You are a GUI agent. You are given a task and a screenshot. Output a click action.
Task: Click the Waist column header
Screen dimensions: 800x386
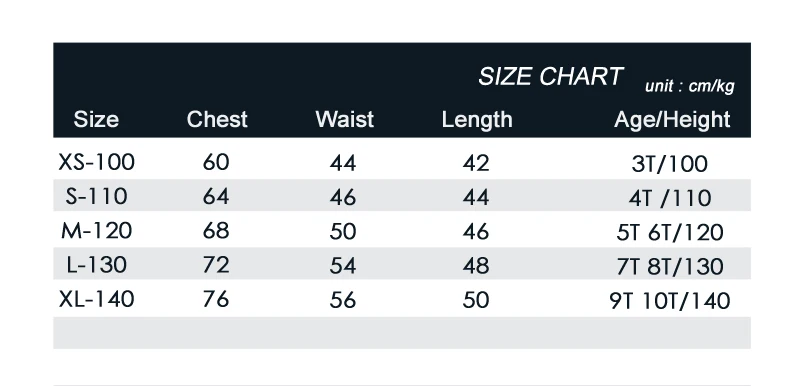pos(344,119)
